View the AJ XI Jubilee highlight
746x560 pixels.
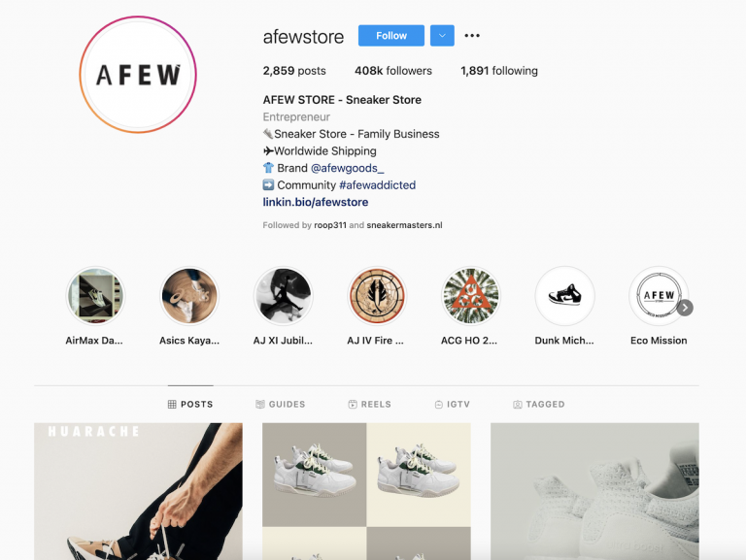pos(283,296)
